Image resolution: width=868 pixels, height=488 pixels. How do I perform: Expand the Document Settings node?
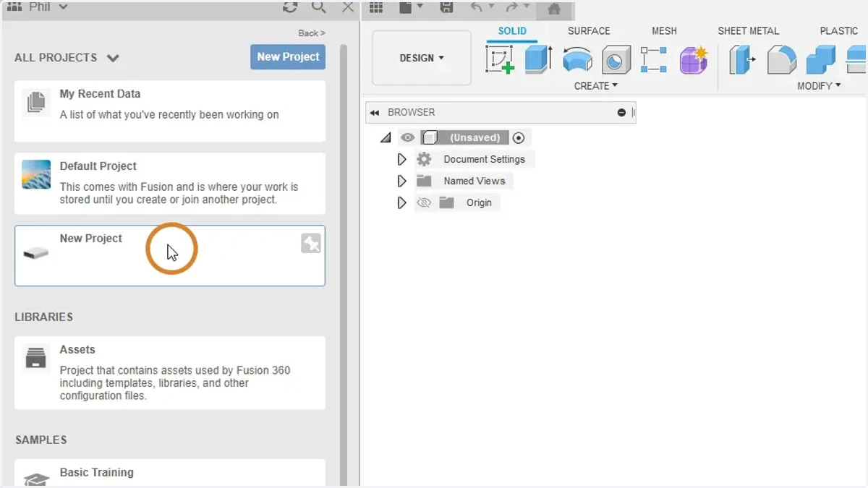[x=402, y=159]
